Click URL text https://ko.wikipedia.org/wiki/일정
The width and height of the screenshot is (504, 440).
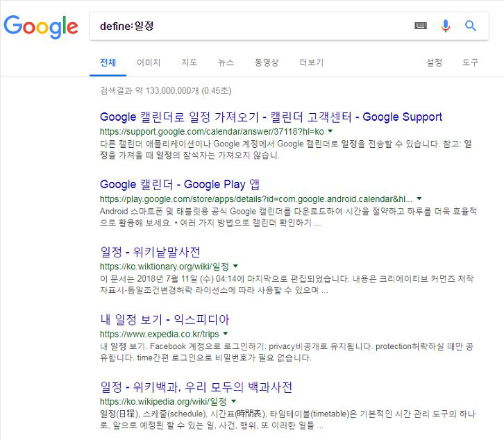tap(163, 402)
